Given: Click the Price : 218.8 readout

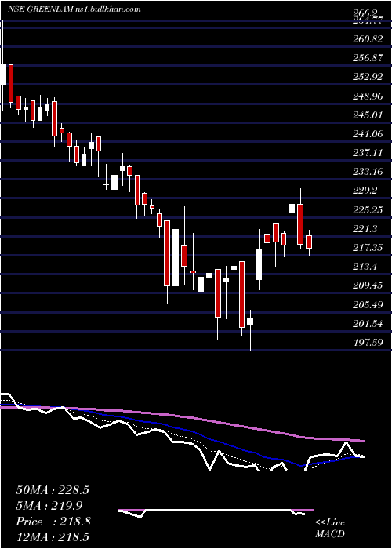Looking at the screenshot, I should pyautogui.click(x=53, y=522).
